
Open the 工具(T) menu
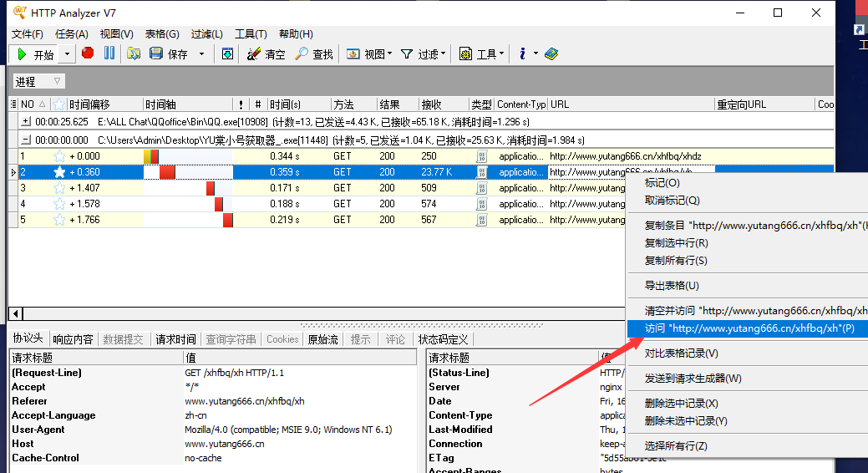[x=251, y=33]
